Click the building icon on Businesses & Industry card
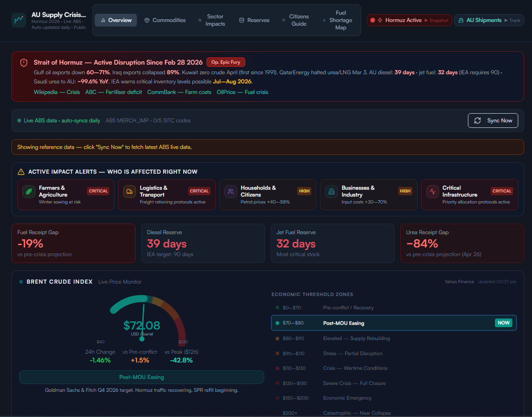 click(x=331, y=192)
